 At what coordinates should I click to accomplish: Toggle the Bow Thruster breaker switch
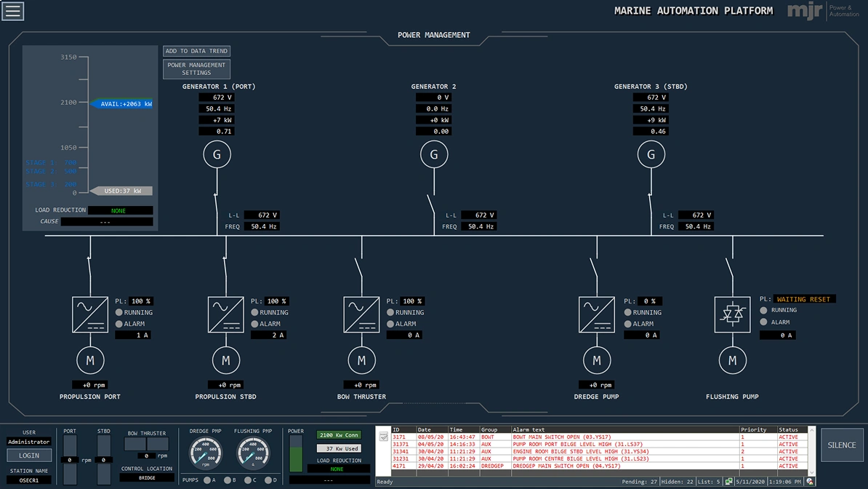coord(358,268)
